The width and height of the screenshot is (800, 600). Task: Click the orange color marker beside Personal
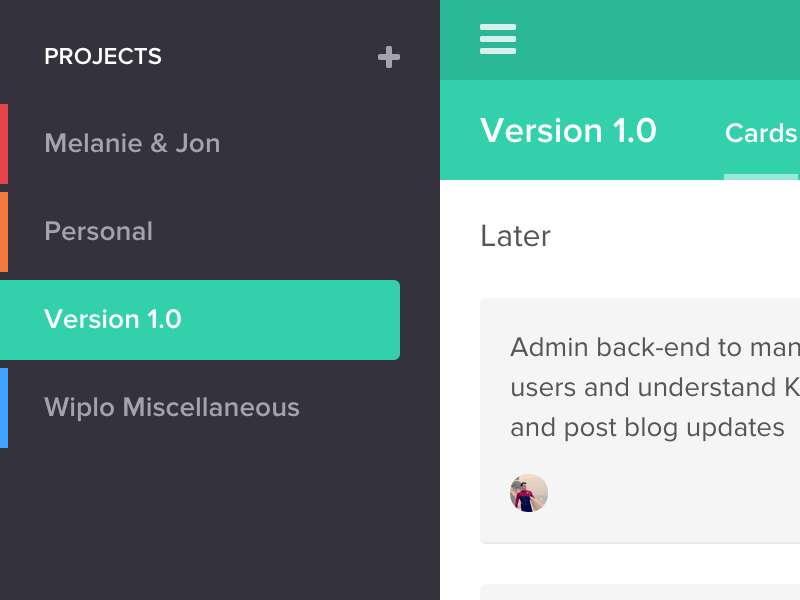pyautogui.click(x=4, y=232)
